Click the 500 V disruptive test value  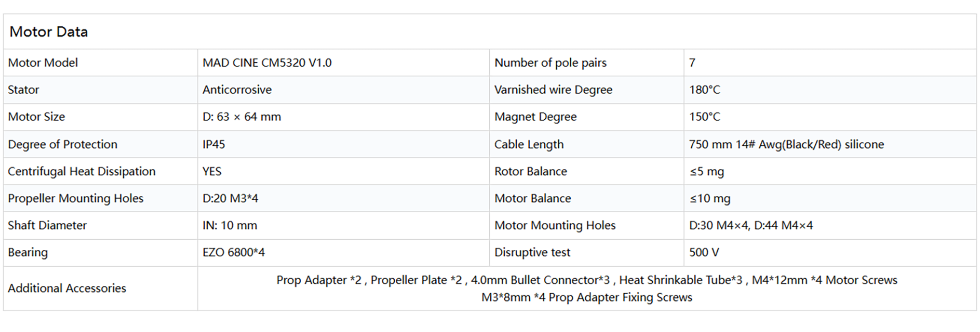[x=704, y=252]
